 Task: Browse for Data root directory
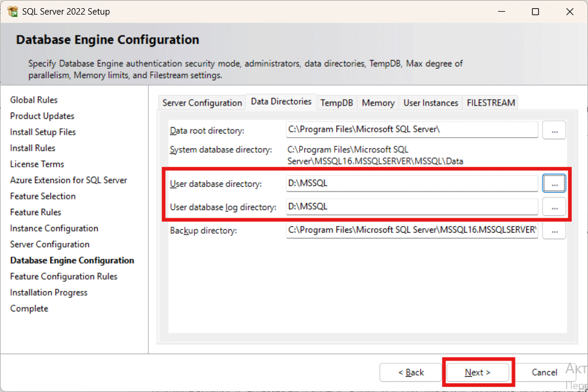click(554, 130)
